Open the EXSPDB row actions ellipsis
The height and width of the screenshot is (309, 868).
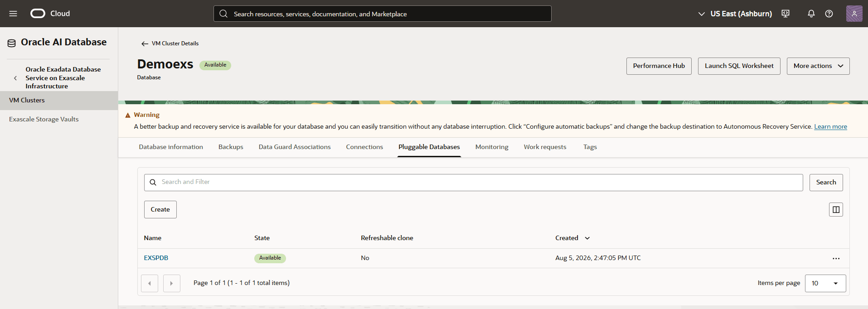(836, 258)
